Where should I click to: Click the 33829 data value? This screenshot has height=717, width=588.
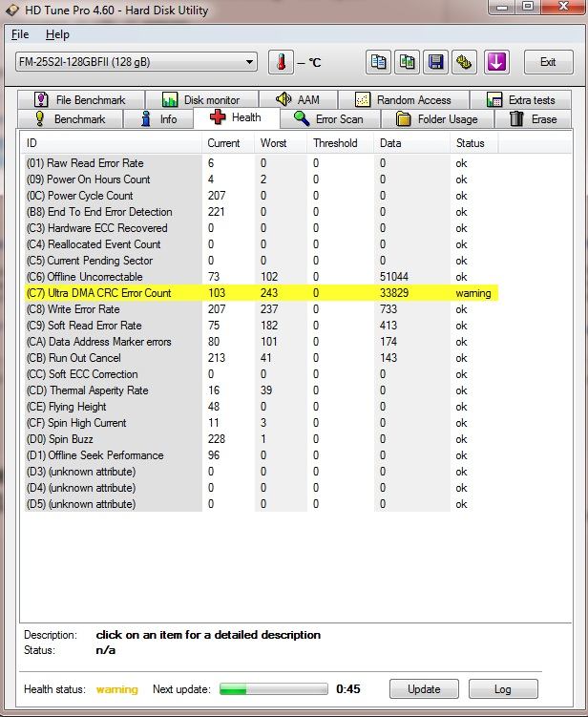(x=393, y=293)
